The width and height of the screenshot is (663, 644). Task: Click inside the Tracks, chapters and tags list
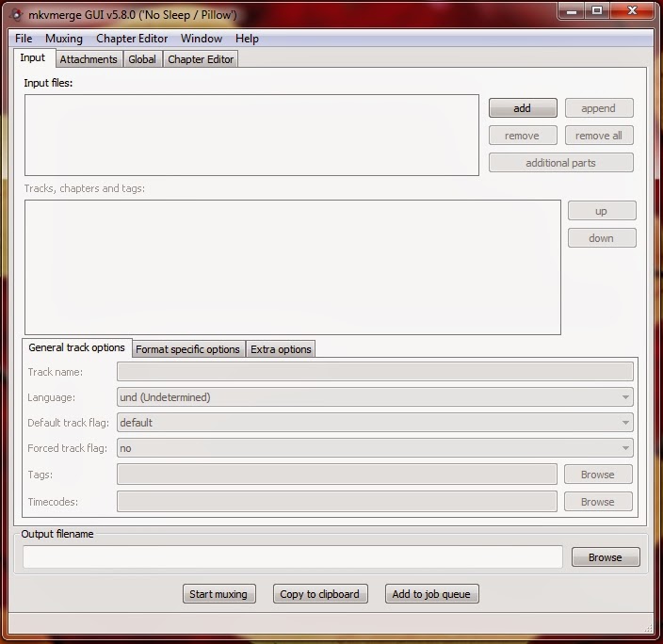pos(293,267)
